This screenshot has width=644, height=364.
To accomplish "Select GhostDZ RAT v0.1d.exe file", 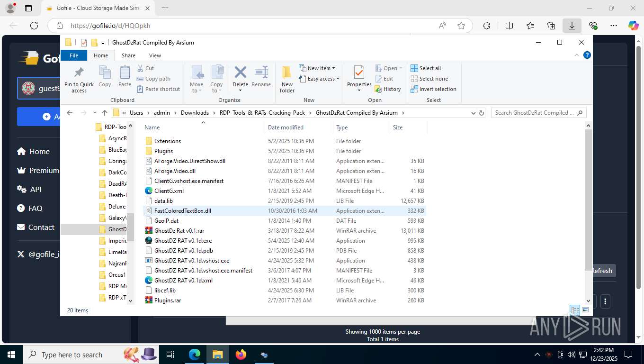I will click(183, 241).
